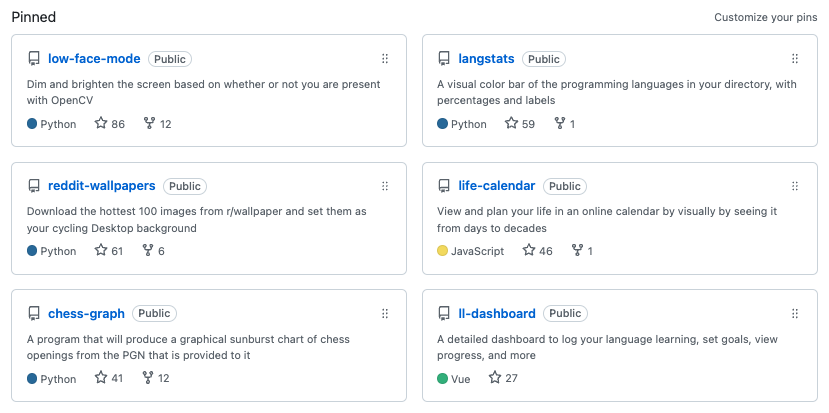Open the ll-dashboard repository link
Image resolution: width=829 pixels, height=413 pixels.
click(x=497, y=313)
